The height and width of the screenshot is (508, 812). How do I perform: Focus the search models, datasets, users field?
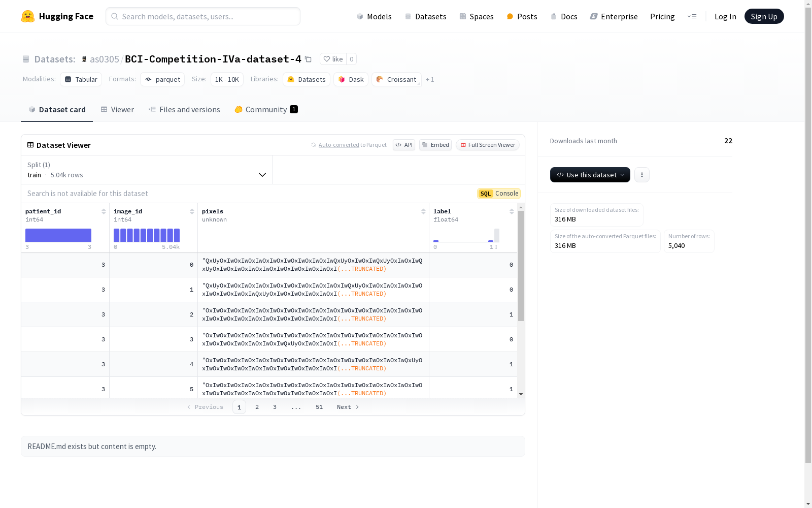[203, 16]
